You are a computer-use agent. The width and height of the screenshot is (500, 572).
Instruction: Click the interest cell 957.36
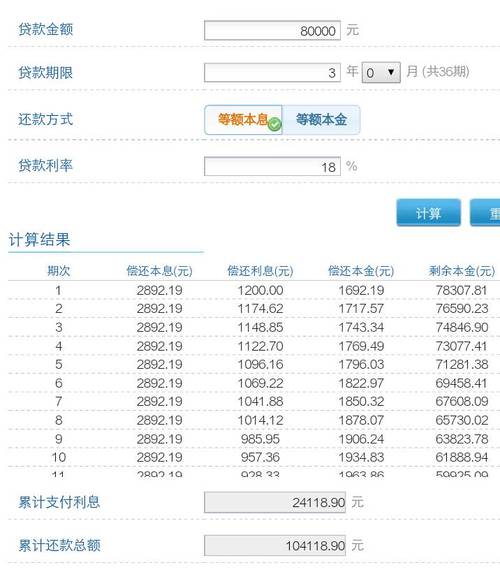[x=260, y=457]
